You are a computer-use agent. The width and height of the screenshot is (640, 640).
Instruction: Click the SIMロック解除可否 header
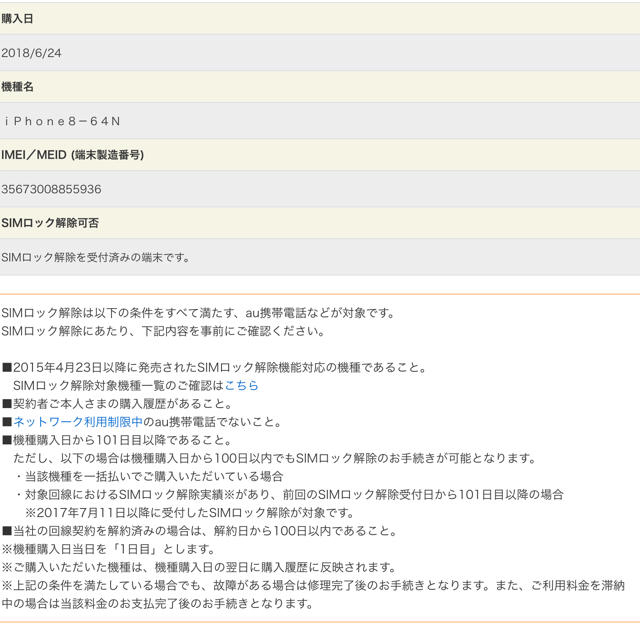coord(50,223)
